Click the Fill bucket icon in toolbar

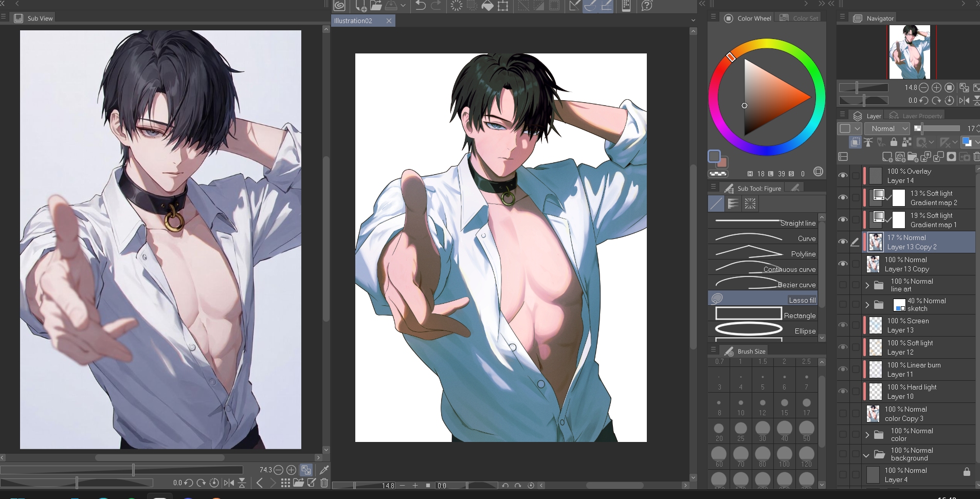pyautogui.click(x=487, y=6)
